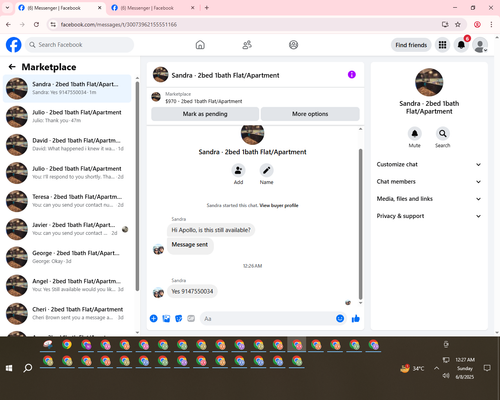
Task: Click the back arrow beside Marketplace
Action: [12, 67]
